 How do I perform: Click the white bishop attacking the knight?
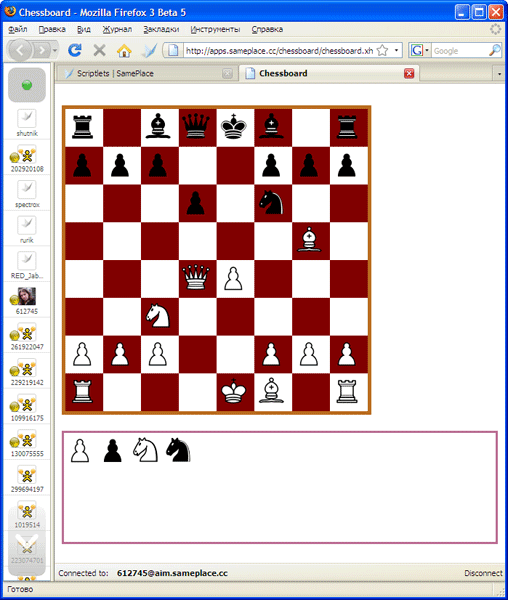coord(309,240)
